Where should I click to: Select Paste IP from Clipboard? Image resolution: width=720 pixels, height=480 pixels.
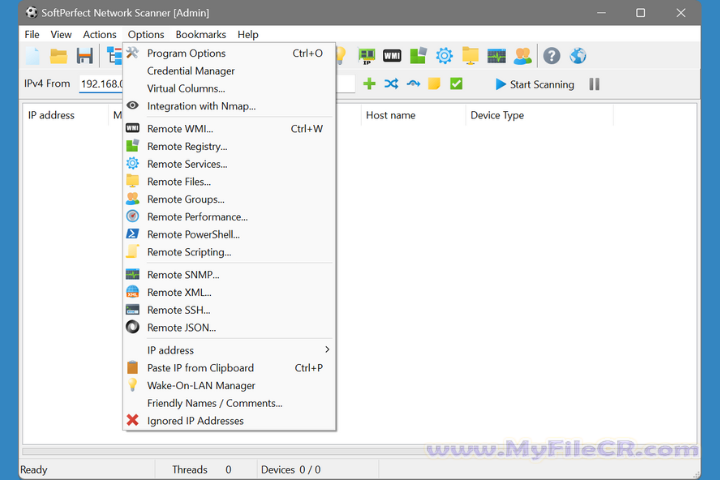click(229, 368)
